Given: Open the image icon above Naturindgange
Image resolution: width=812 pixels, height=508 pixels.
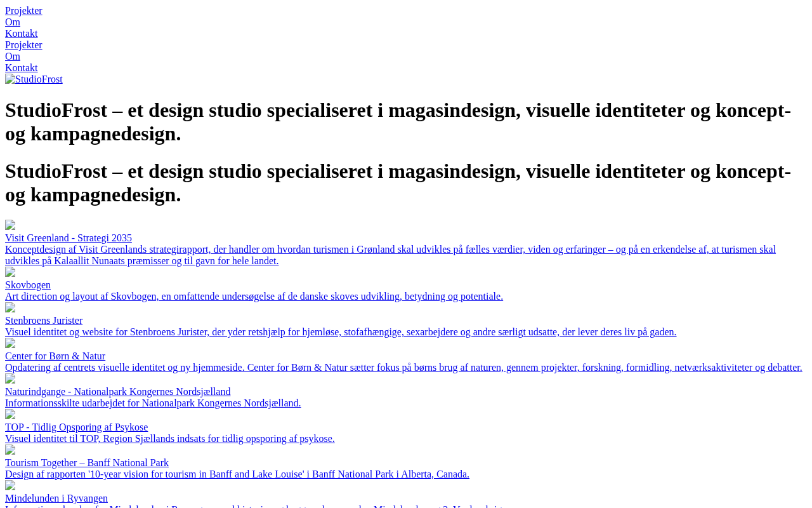Looking at the screenshot, I should 10,379.
